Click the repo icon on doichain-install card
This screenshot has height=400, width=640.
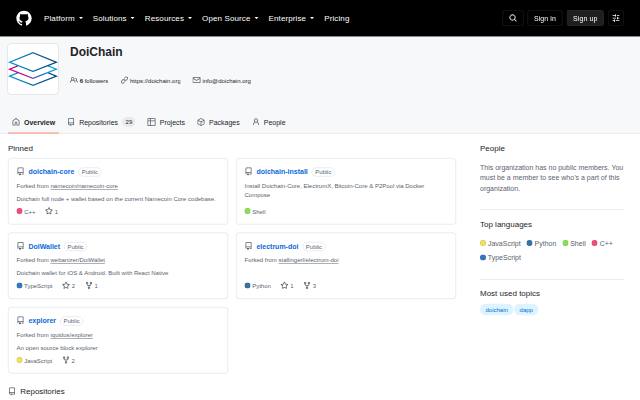pos(248,171)
